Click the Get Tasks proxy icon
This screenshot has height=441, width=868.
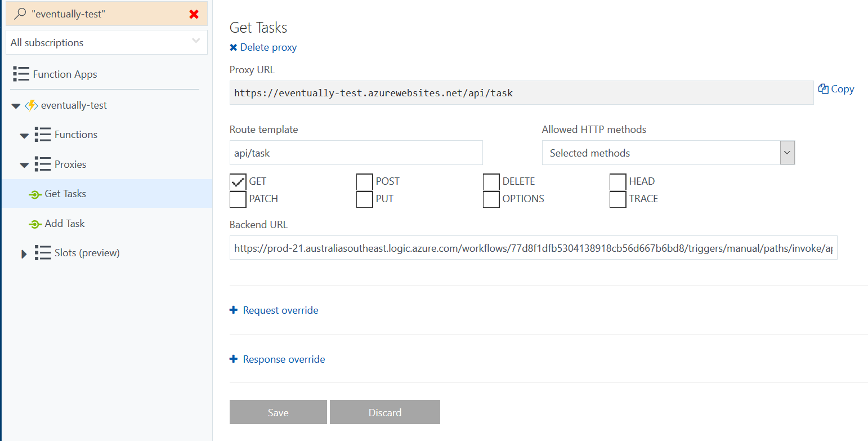(x=35, y=194)
